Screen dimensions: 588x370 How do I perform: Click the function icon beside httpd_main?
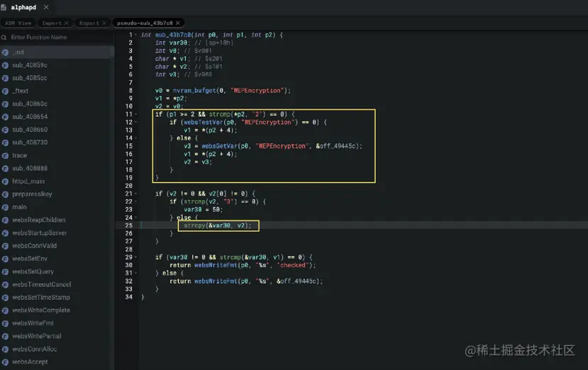[5, 181]
